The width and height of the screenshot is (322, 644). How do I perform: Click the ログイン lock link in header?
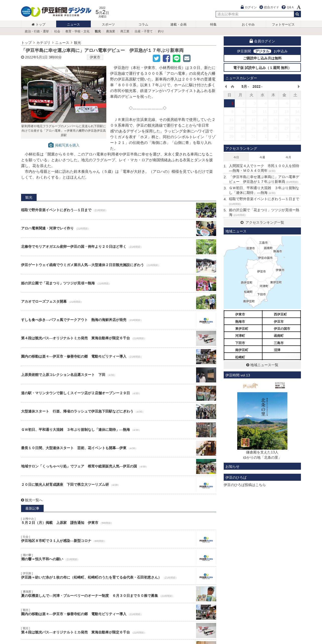(249, 7)
